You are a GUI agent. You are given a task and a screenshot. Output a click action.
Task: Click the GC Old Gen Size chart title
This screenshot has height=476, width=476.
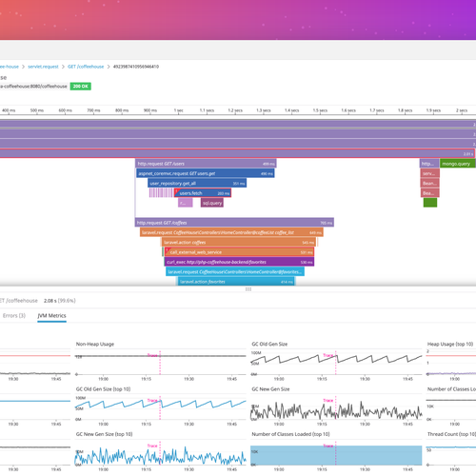coord(269,344)
